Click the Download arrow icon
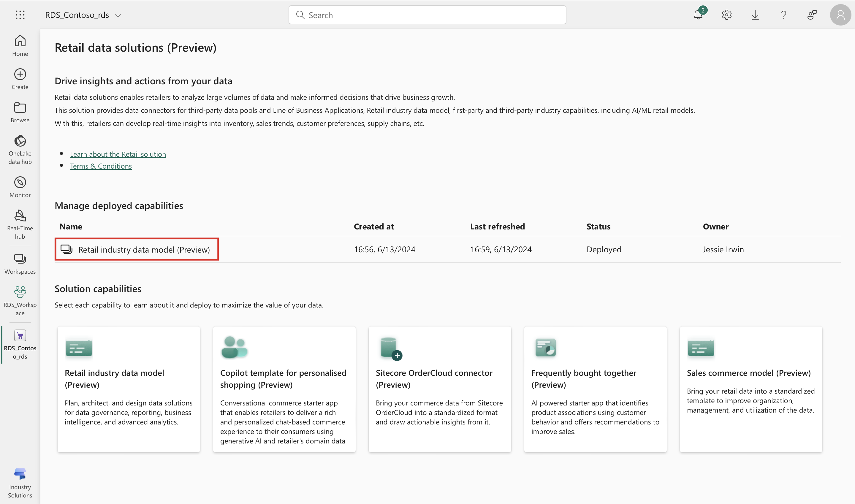The width and height of the screenshot is (855, 504). pyautogui.click(x=755, y=15)
